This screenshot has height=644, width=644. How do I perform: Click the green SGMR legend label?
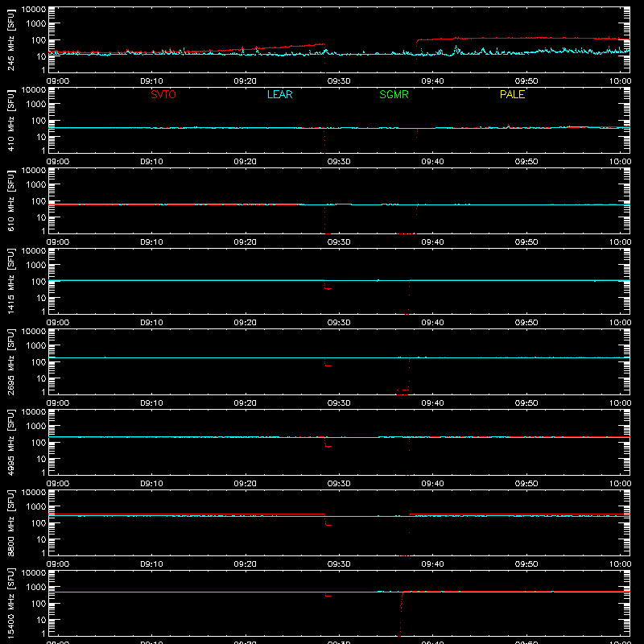click(x=394, y=94)
